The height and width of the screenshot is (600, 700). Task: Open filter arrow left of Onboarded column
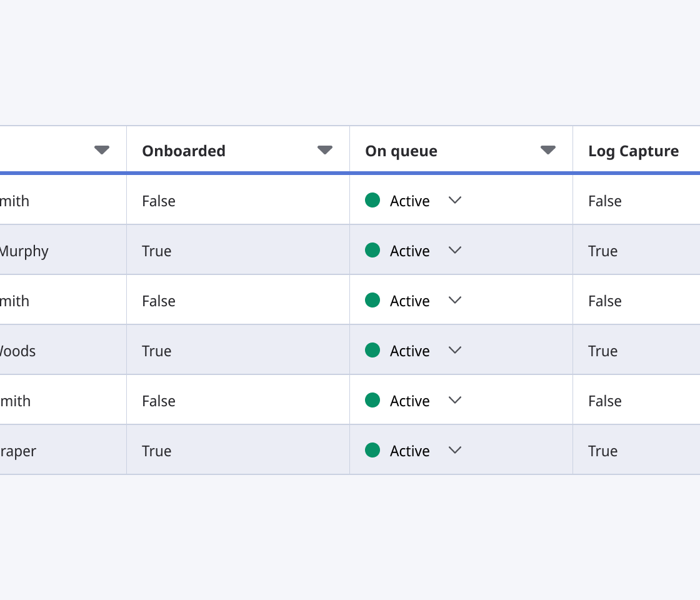(x=102, y=150)
